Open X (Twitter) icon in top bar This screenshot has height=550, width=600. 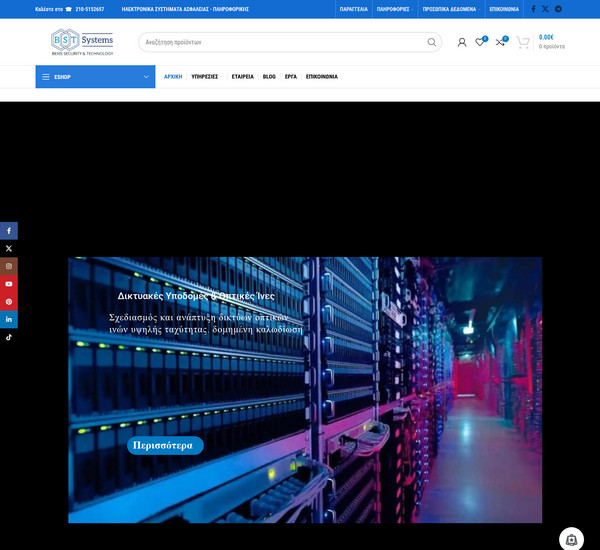pyautogui.click(x=545, y=9)
